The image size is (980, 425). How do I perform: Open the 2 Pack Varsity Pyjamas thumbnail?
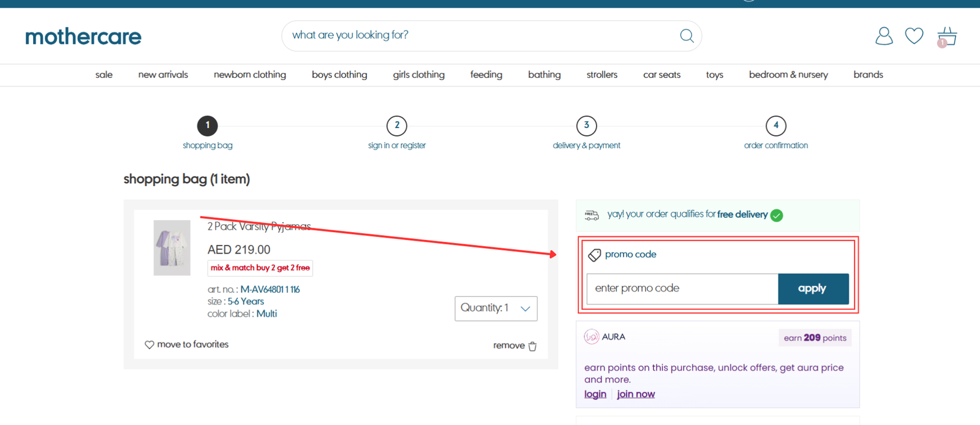pos(171,248)
